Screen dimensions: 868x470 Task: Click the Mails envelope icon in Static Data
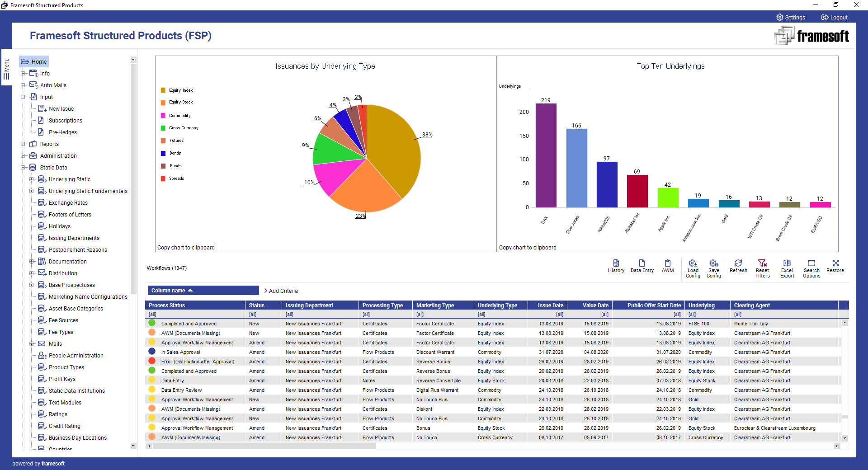pos(42,343)
